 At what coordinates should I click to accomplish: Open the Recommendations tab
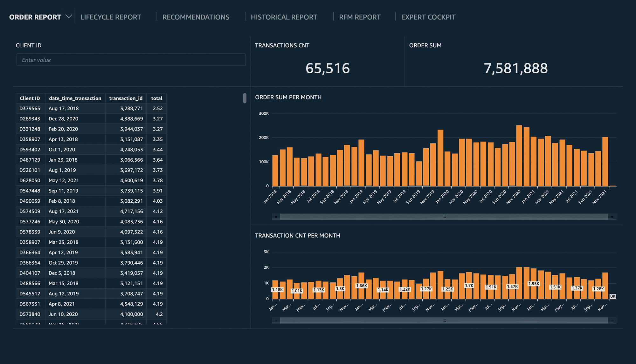click(196, 17)
